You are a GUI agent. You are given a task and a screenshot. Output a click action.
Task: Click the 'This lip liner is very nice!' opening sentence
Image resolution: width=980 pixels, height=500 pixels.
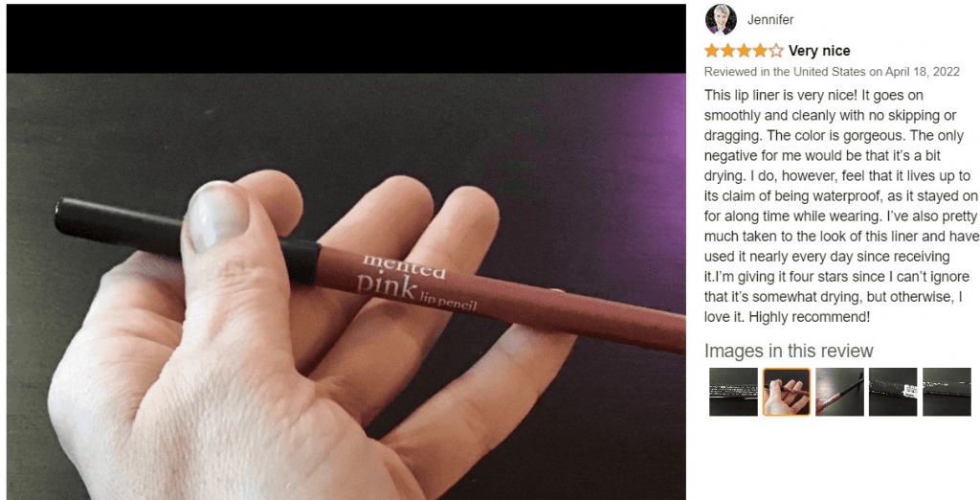(785, 95)
